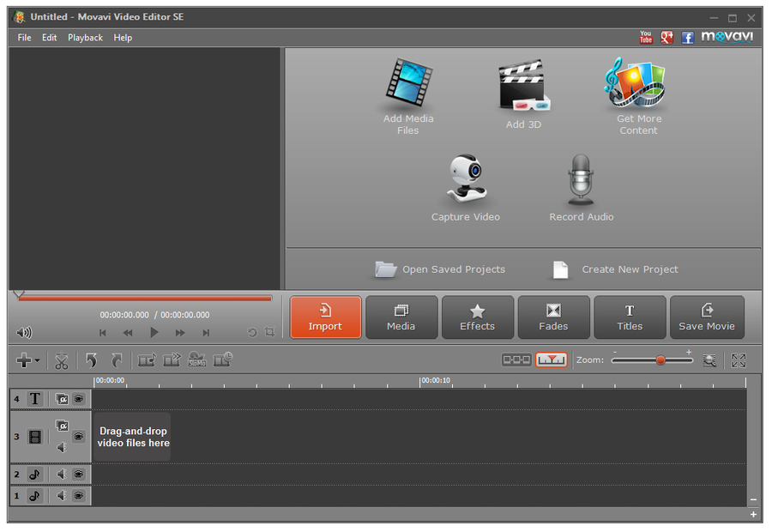Click the rewind double-arrow button
The height and width of the screenshot is (532, 772).
coord(128,333)
